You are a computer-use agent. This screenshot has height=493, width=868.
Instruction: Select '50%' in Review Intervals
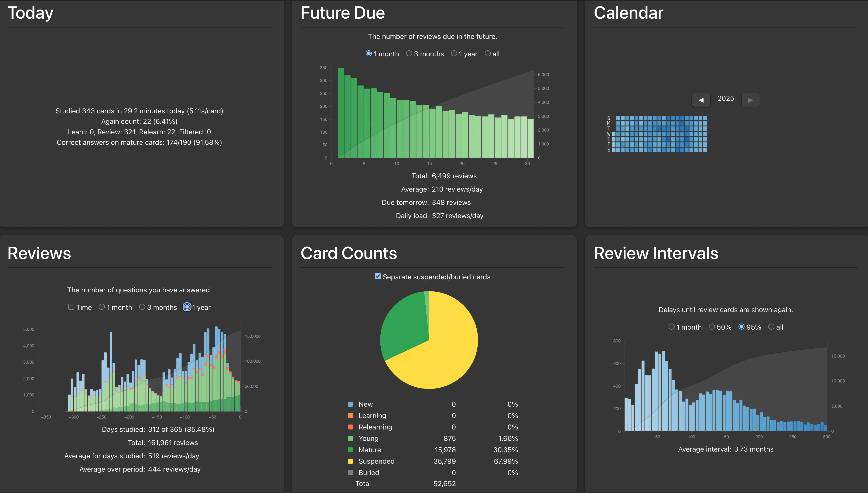tap(712, 327)
